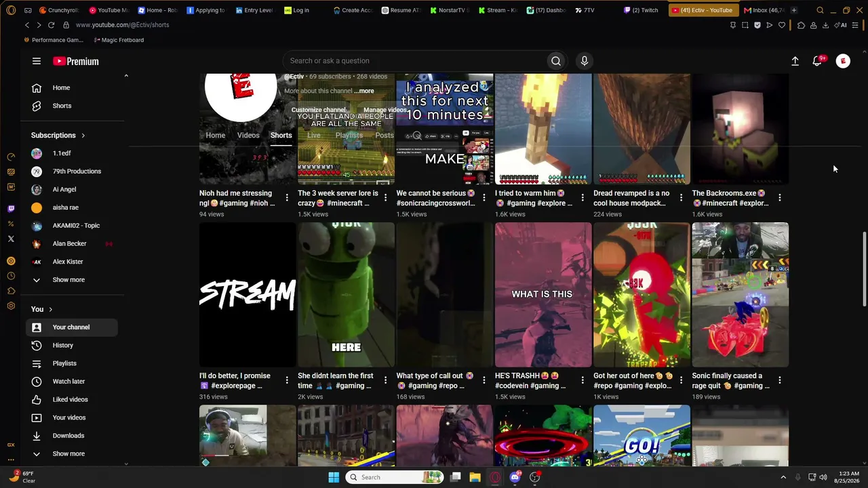Image resolution: width=868 pixels, height=488 pixels.
Task: Play the 'STREAM' short thumbnail
Action: [248, 295]
